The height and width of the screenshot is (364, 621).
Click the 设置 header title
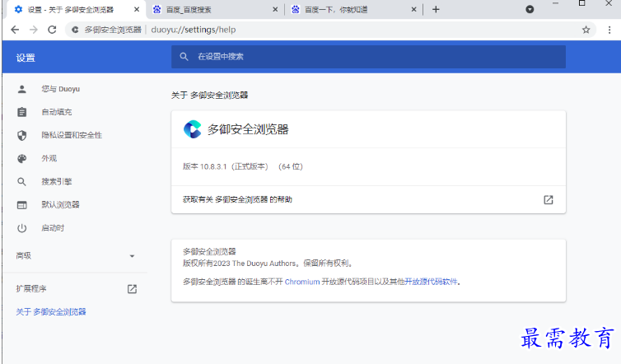[x=26, y=58]
